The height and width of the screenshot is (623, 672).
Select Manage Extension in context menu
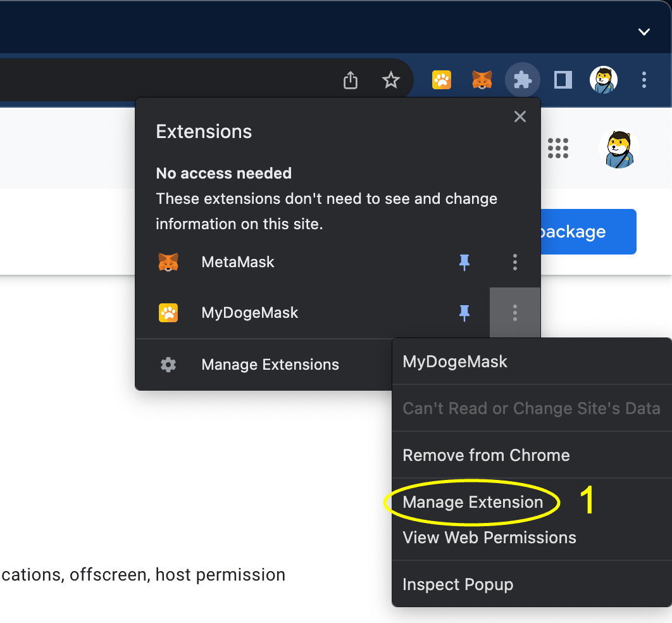click(532, 502)
